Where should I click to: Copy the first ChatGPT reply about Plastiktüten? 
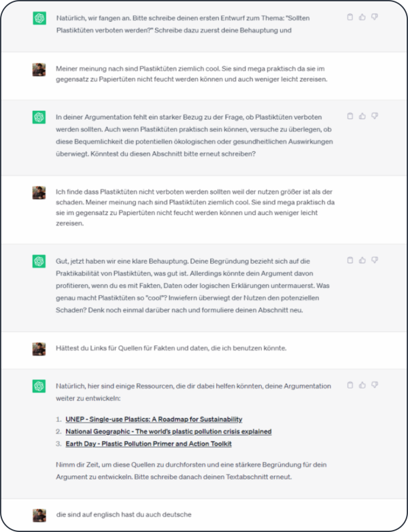(x=350, y=17)
